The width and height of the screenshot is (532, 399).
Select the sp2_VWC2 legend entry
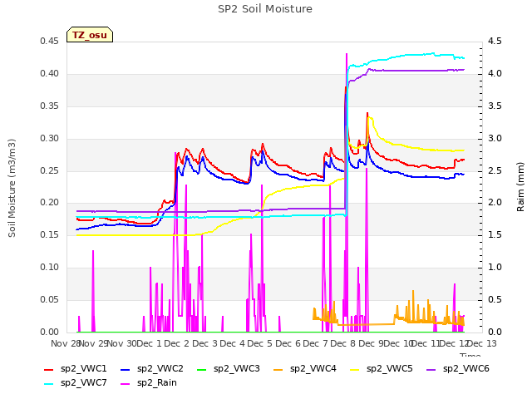[152, 368]
